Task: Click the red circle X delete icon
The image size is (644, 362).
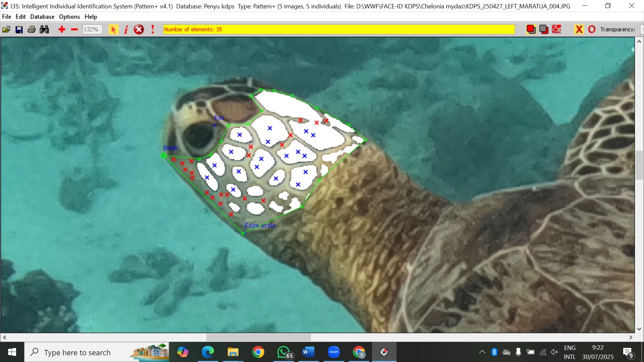Action: click(139, 29)
